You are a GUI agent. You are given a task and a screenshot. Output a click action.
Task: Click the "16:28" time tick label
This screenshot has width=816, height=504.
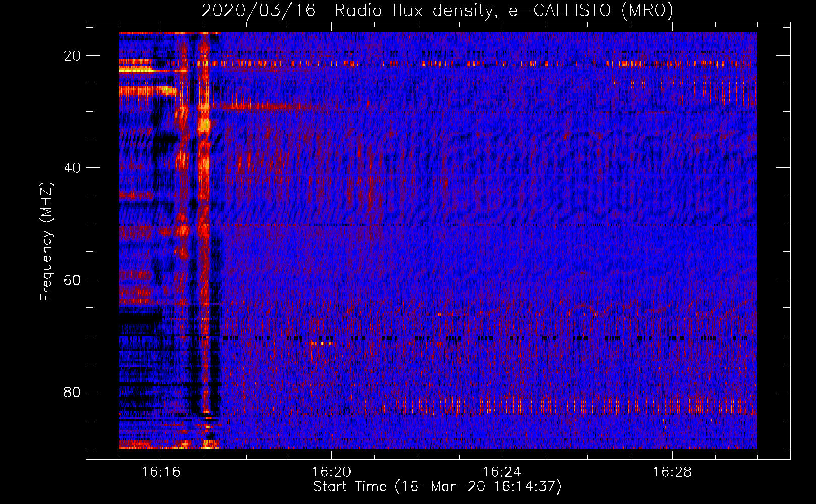coord(673,472)
